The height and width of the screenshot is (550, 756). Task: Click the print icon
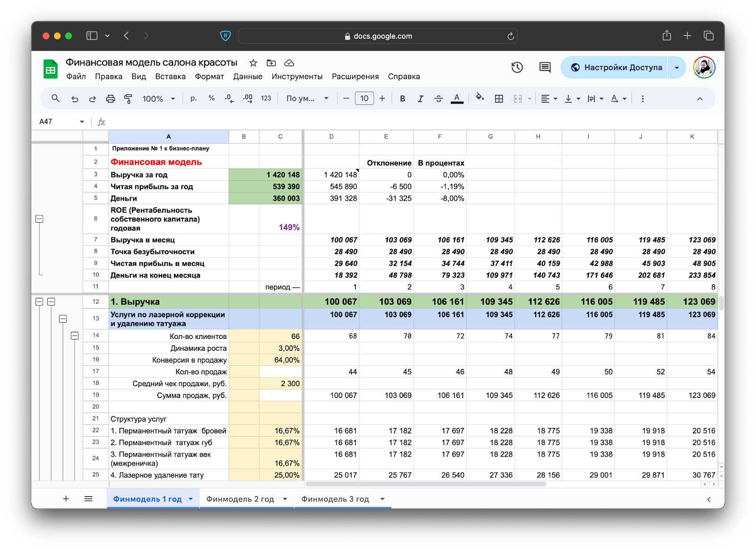pyautogui.click(x=111, y=99)
